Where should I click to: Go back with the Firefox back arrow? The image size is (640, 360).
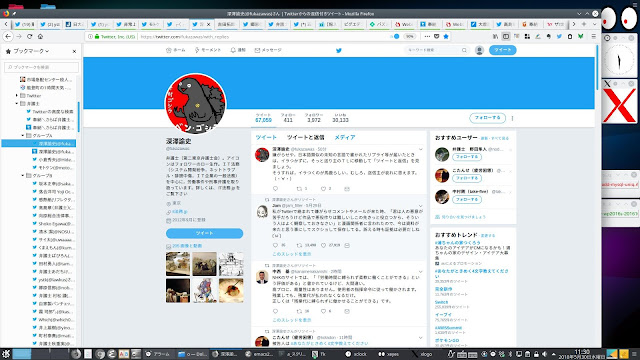(x=8, y=36)
